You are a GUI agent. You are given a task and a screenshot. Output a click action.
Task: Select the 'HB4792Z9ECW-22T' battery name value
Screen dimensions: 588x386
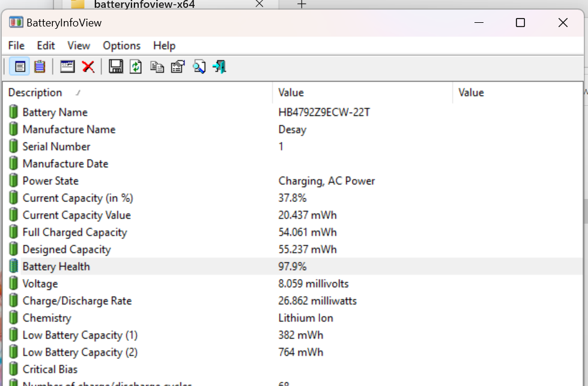click(x=324, y=112)
